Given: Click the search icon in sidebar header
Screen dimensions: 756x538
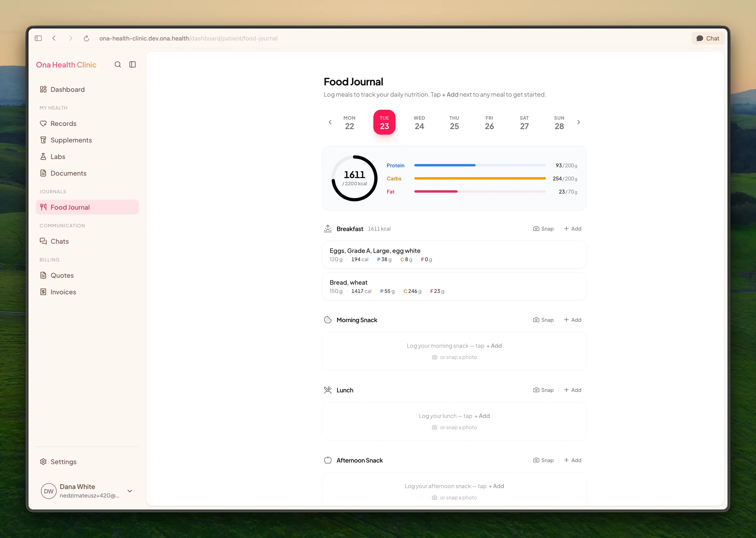Looking at the screenshot, I should [x=118, y=65].
